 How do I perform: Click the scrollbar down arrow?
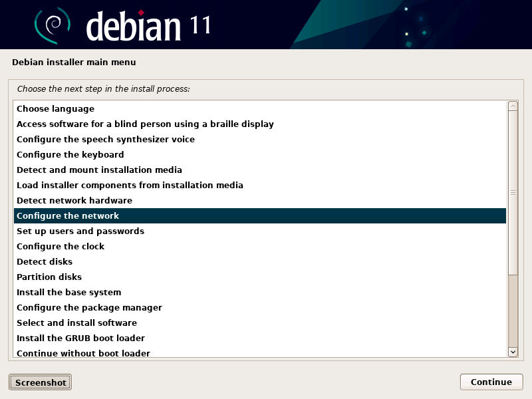point(513,352)
